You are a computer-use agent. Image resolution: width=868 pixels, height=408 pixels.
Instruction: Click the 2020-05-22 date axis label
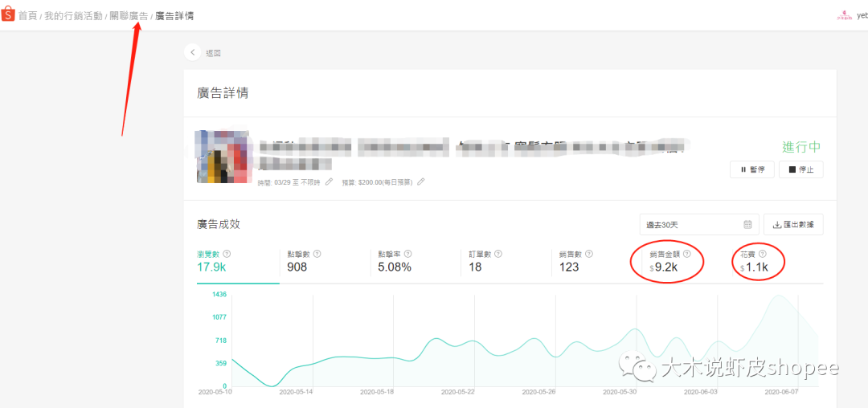click(459, 392)
